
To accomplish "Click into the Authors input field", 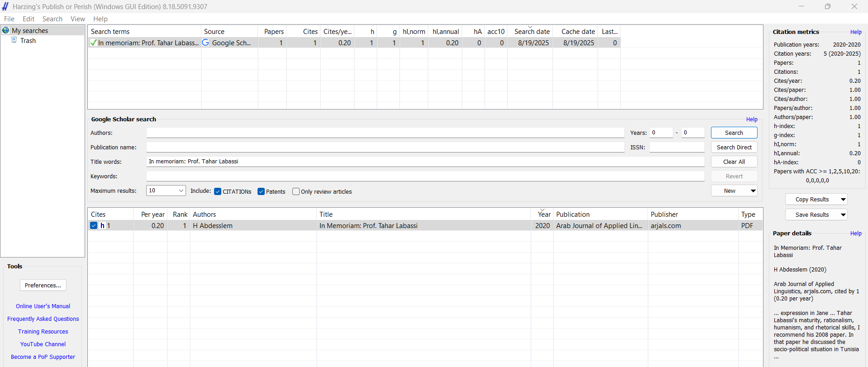I will pos(385,133).
